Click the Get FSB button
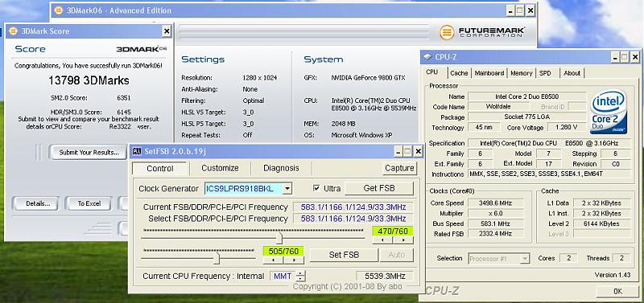This screenshot has height=303, width=644. coord(379,188)
